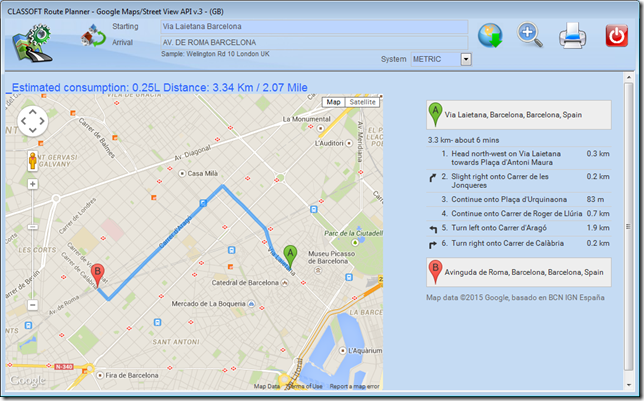This screenshot has width=644, height=401.
Task: Click metro station icon on Carrer d'Aragó route
Action: (203, 203)
